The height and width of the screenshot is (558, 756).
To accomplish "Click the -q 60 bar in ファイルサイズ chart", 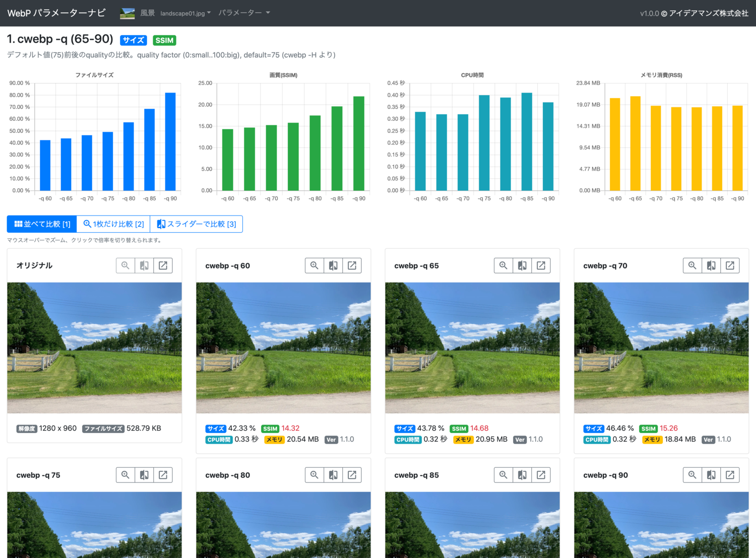I will pos(45,165).
